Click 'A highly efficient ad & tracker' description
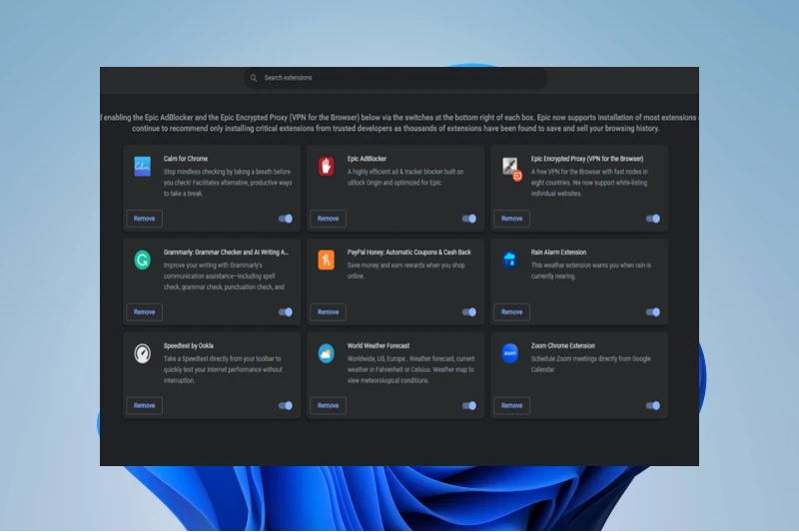Image resolution: width=799 pixels, height=532 pixels. coord(405,177)
